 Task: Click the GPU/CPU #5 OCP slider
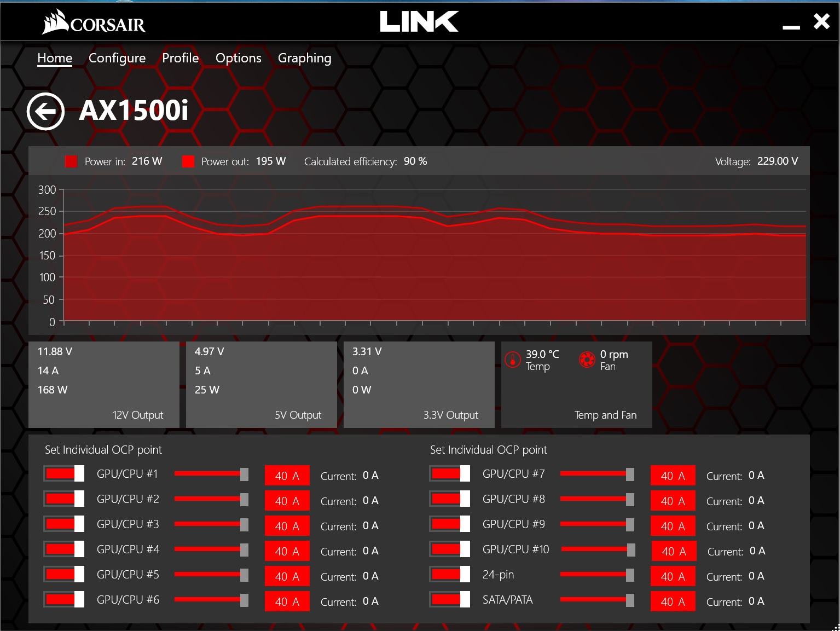[211, 575]
